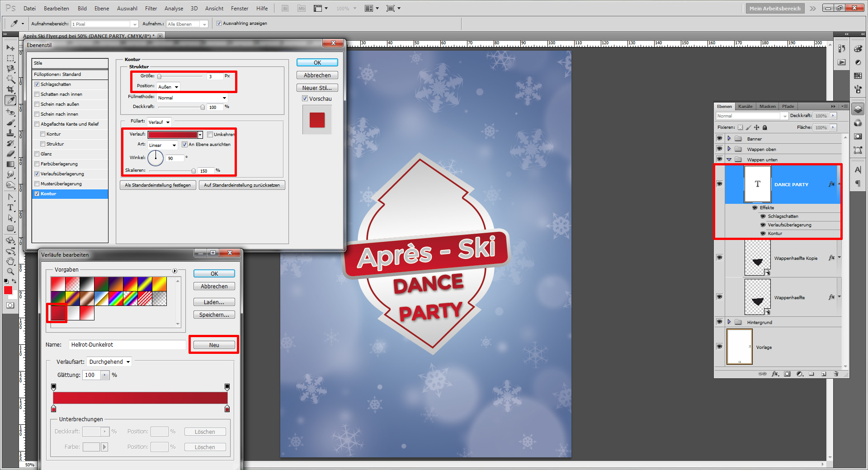868x470 pixels.
Task: Lock layer with the padlock icon
Action: (764, 127)
